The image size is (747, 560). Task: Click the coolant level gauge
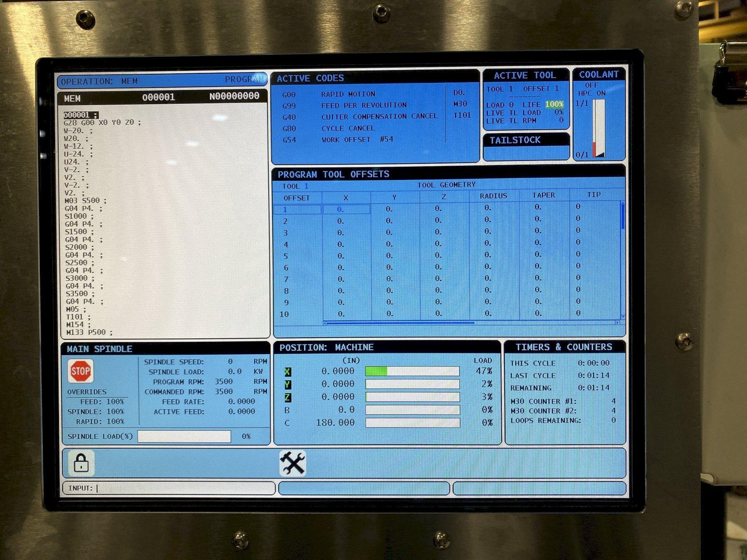599,128
